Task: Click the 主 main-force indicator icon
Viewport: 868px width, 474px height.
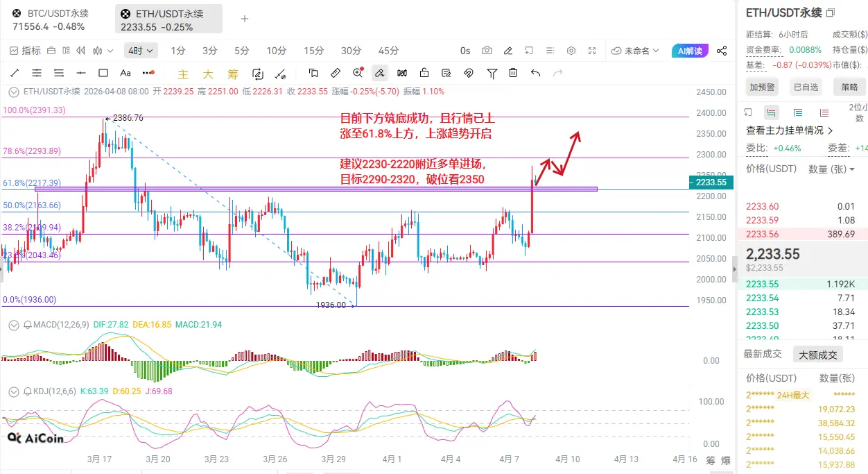Action: click(x=183, y=74)
